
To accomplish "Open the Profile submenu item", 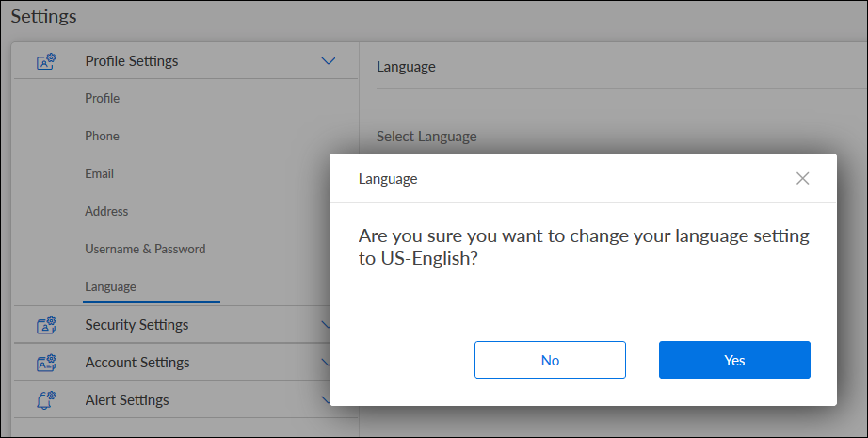I will [102, 99].
